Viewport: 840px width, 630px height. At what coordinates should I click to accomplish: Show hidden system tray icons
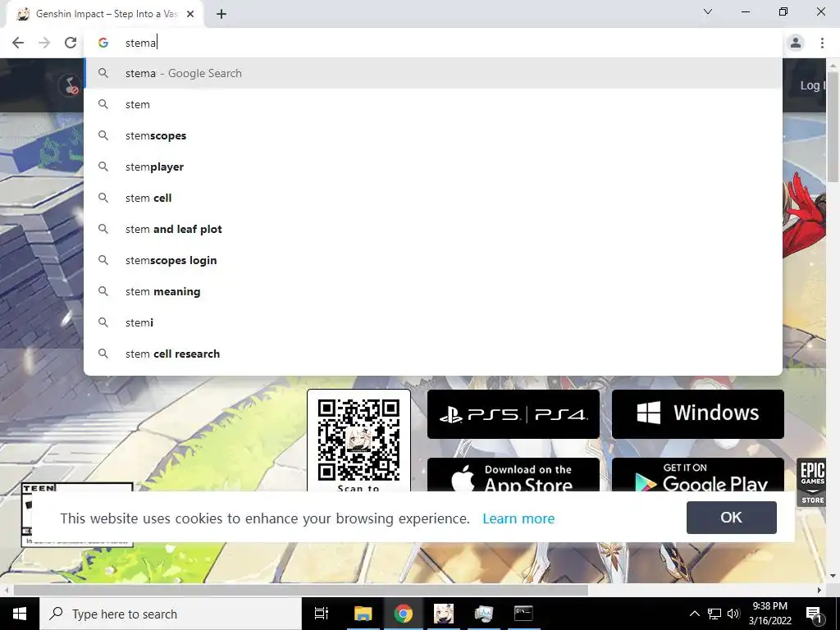pos(694,614)
